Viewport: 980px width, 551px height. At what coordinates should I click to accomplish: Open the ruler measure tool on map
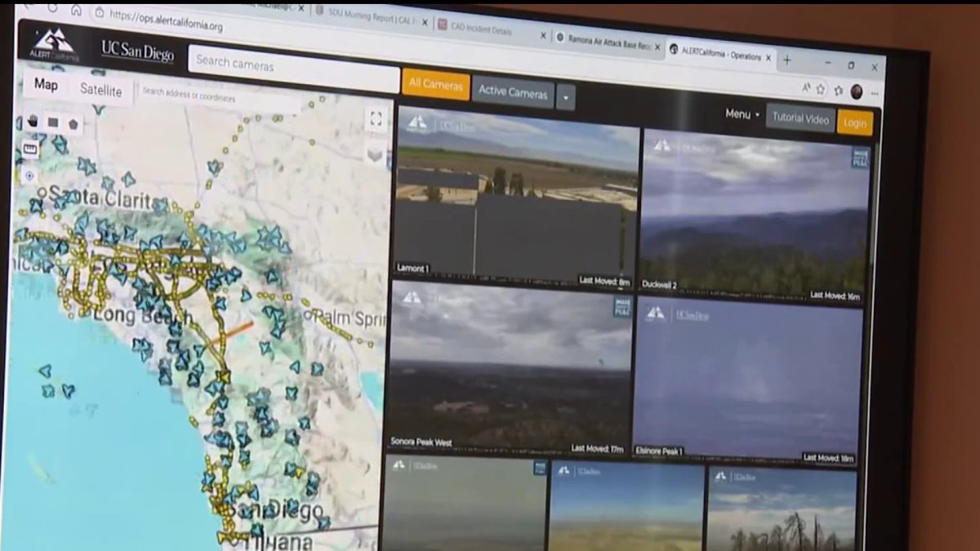pyautogui.click(x=30, y=149)
